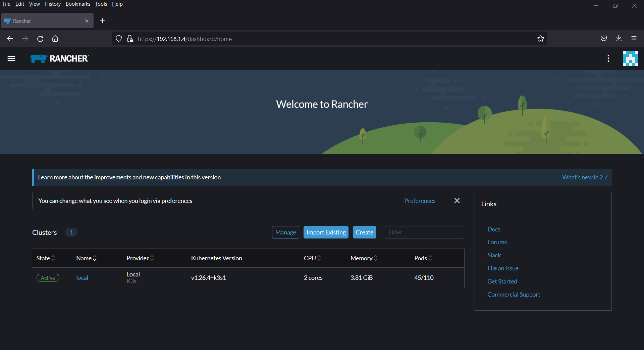Open the History menu

[53, 4]
